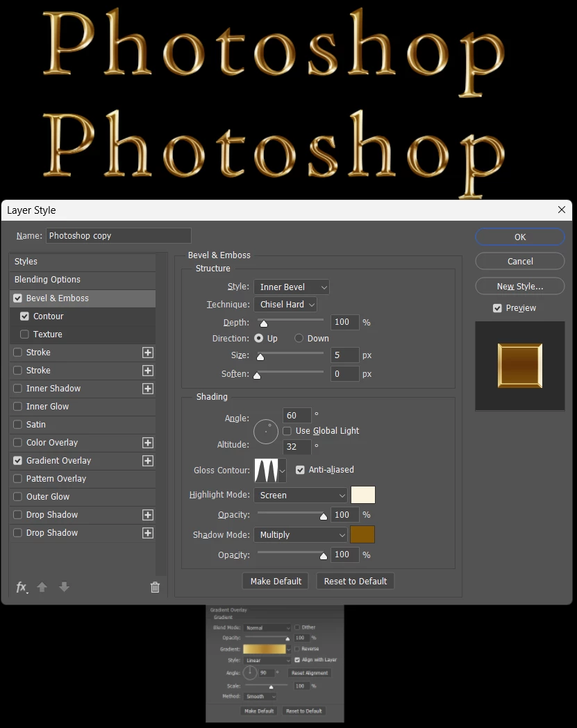This screenshot has height=728, width=577.
Task: Close the Layer Style dialog
Action: [x=562, y=210]
